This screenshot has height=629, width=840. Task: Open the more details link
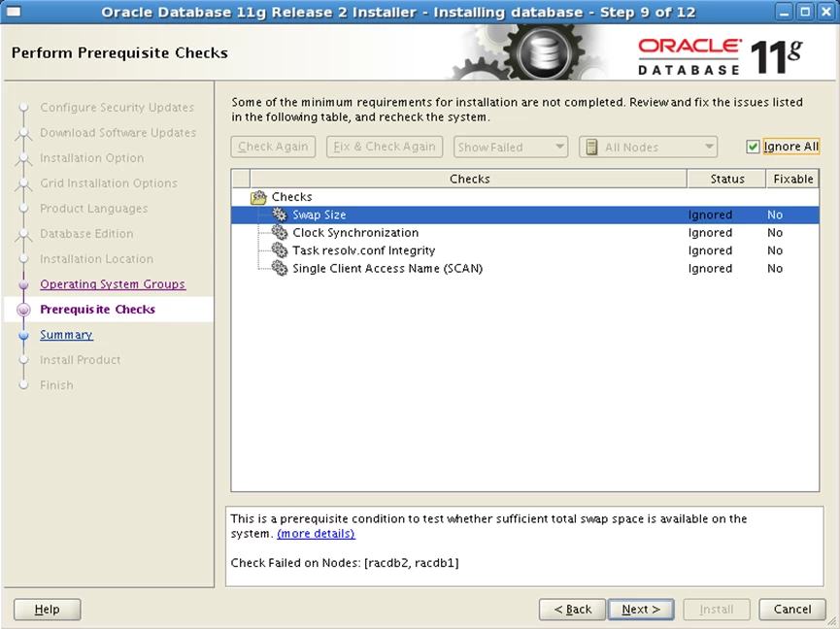[x=316, y=534]
